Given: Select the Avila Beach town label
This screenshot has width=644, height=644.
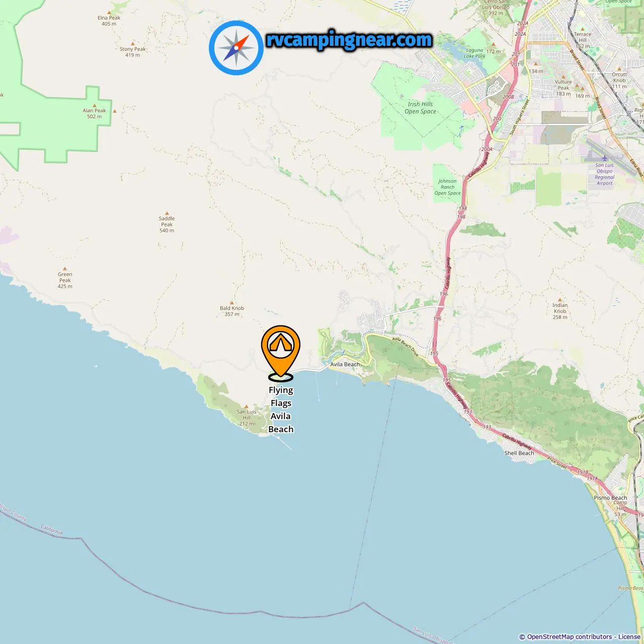Looking at the screenshot, I should pos(345,364).
